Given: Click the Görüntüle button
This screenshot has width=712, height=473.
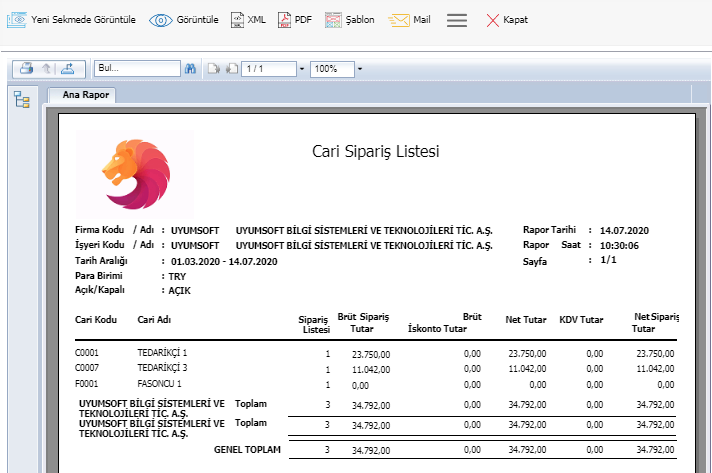Looking at the screenshot, I should (184, 20).
